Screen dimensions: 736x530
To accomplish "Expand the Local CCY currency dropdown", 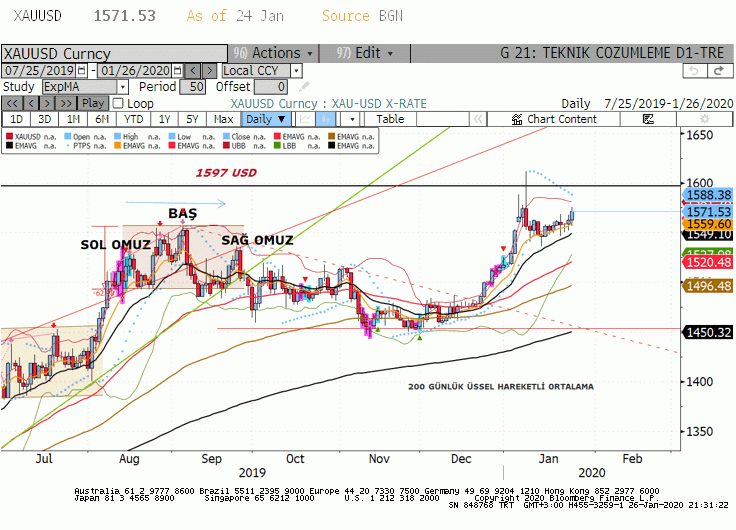I will [x=296, y=71].
